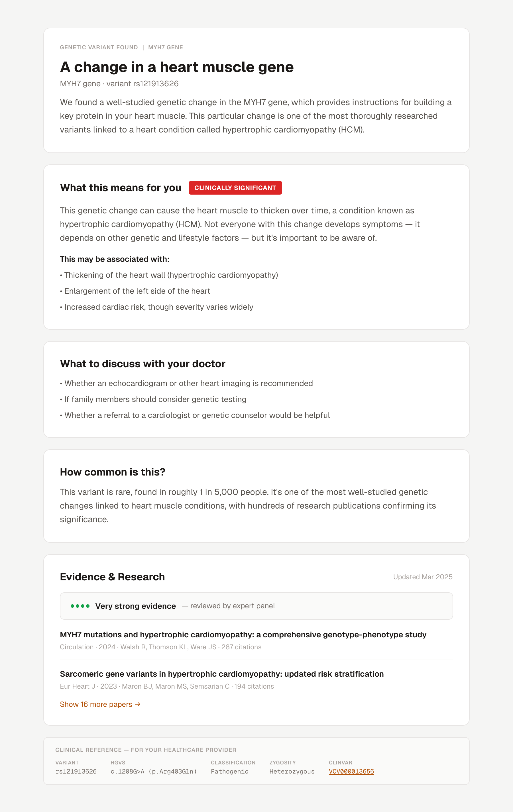Click the Genetic Variant Found label
513x812 pixels.
(99, 48)
